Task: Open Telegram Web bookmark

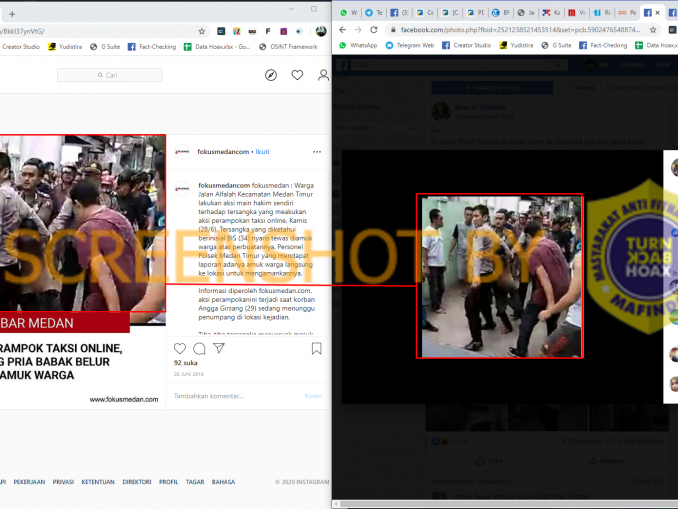Action: coord(409,45)
